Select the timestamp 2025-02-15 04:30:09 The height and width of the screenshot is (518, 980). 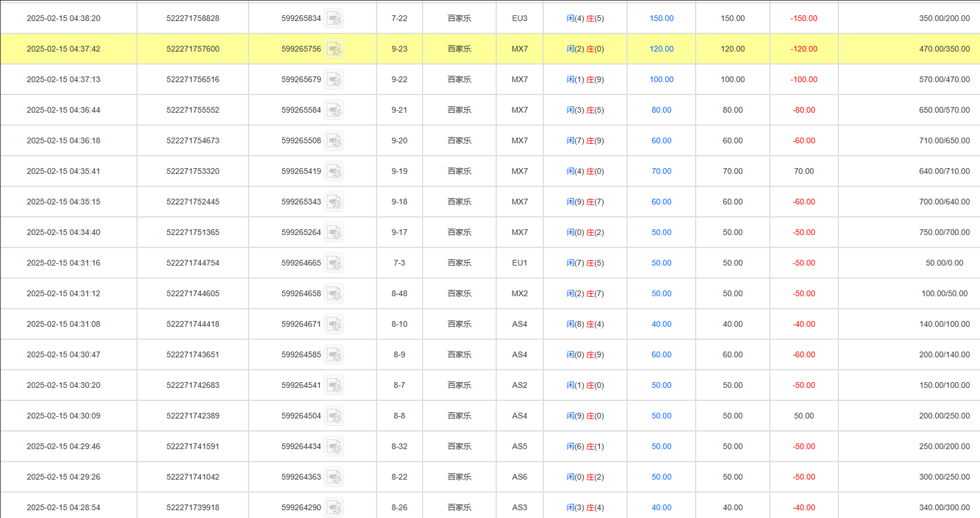coord(63,416)
